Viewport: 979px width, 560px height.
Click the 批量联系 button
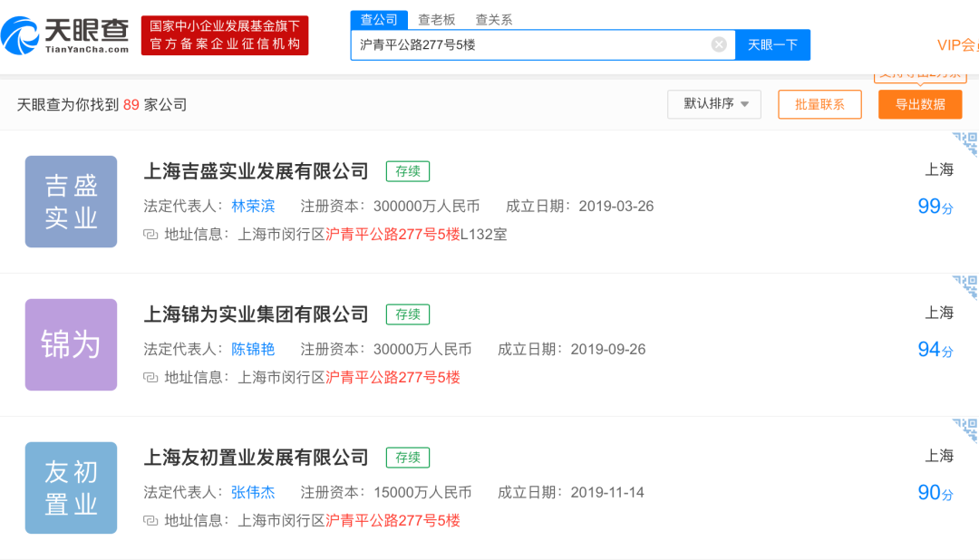click(819, 104)
